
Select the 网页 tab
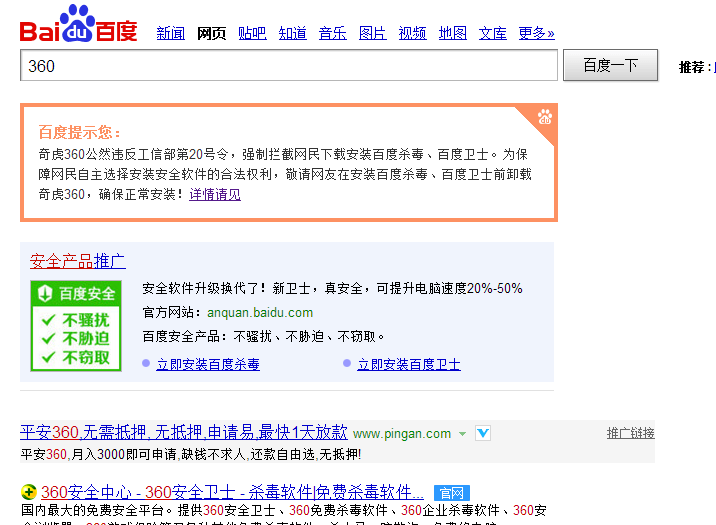(211, 33)
